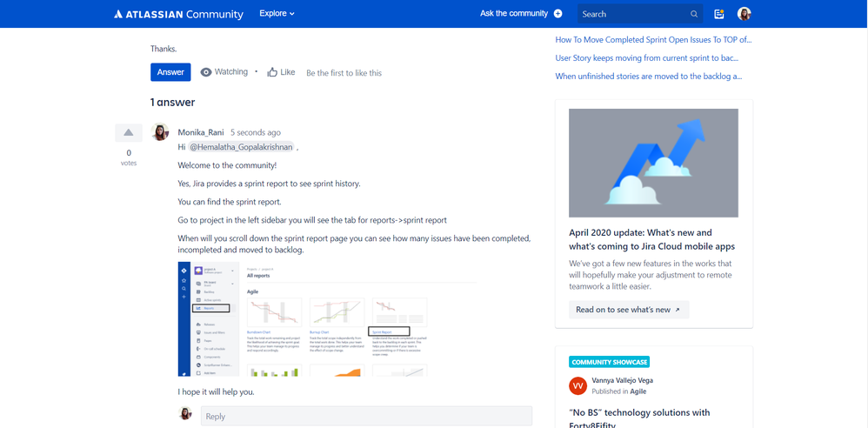This screenshot has width=868, height=428.
Task: Click the Atlassian Community logo
Action: 178,14
